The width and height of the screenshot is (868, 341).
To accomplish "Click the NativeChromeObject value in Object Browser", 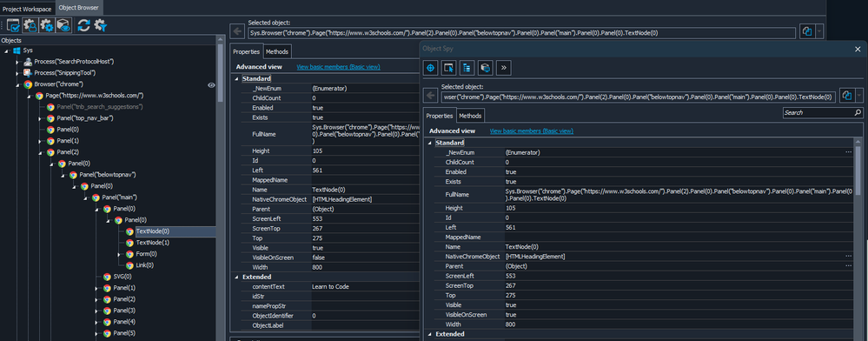I will (x=341, y=199).
